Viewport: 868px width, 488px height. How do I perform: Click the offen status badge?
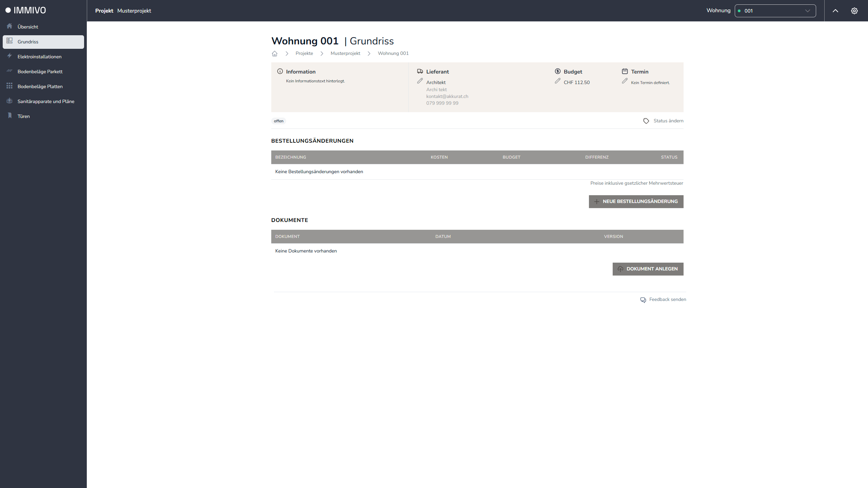279,121
